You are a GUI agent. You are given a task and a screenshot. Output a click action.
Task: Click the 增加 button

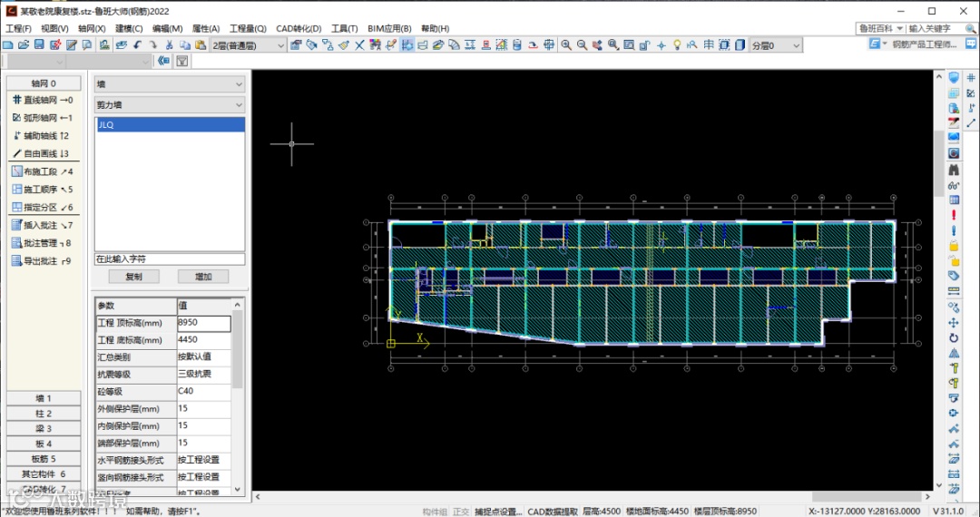204,277
